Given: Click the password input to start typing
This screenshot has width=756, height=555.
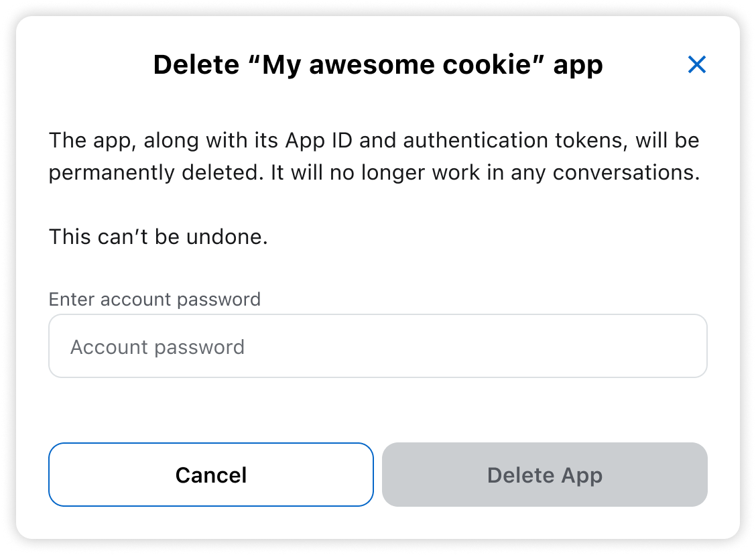Looking at the screenshot, I should 377,346.
